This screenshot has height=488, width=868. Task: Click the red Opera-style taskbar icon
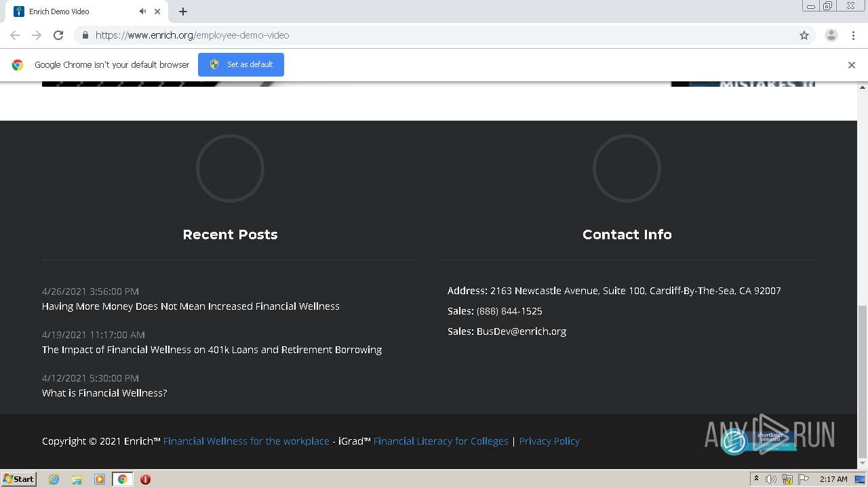[145, 479]
